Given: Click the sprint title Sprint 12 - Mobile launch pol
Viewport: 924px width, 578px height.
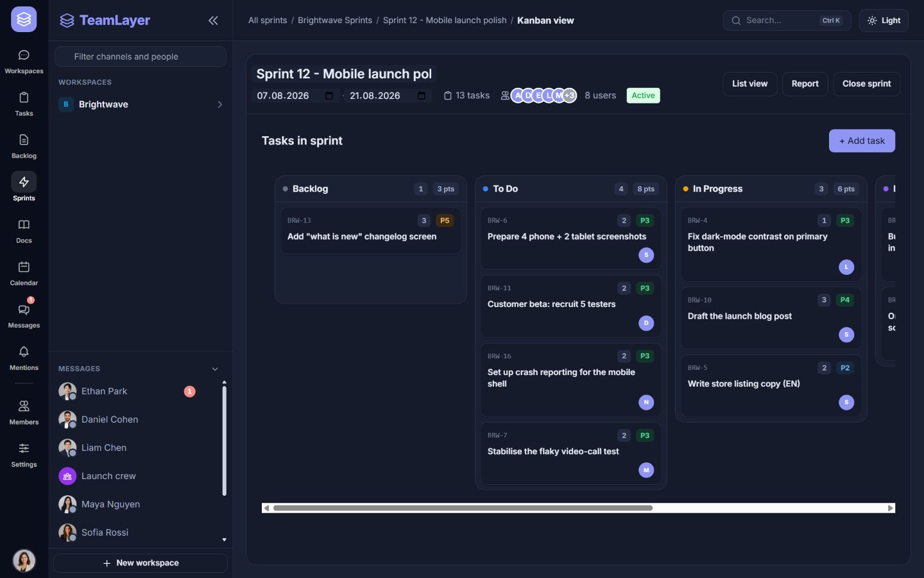Looking at the screenshot, I should click(x=344, y=74).
